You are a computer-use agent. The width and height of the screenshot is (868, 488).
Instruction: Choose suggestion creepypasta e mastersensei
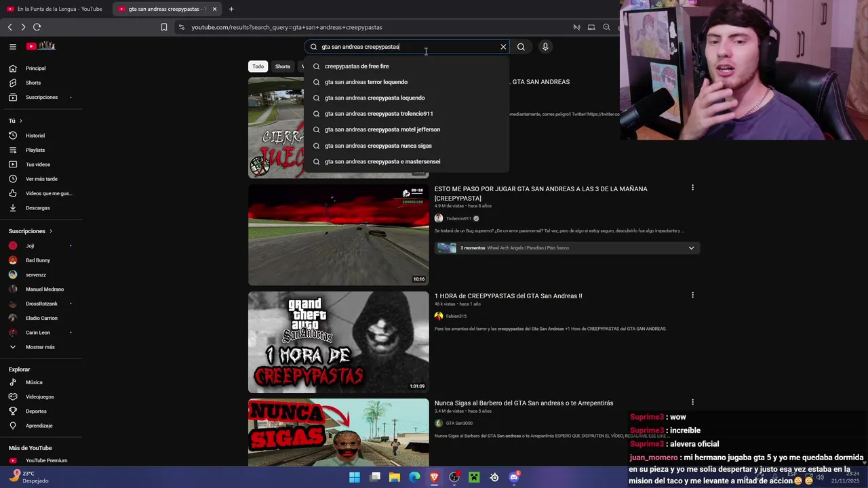[x=407, y=161]
